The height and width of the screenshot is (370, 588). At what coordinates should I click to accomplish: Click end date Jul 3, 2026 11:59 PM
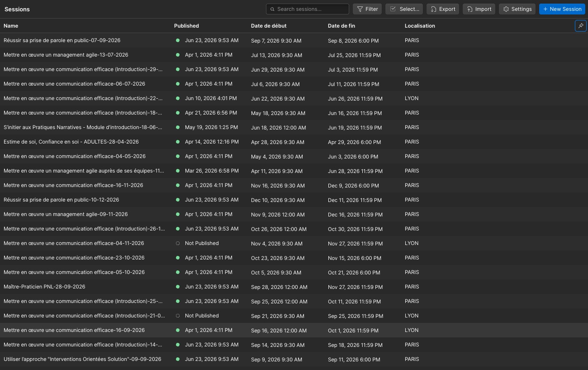353,70
